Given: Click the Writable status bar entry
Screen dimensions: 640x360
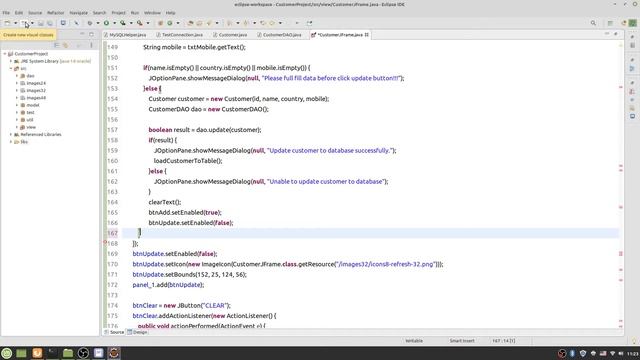Looking at the screenshot, I should click(x=414, y=340).
